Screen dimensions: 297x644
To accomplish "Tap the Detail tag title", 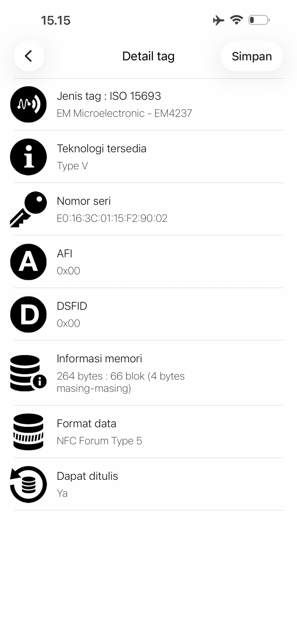I will (x=148, y=56).
